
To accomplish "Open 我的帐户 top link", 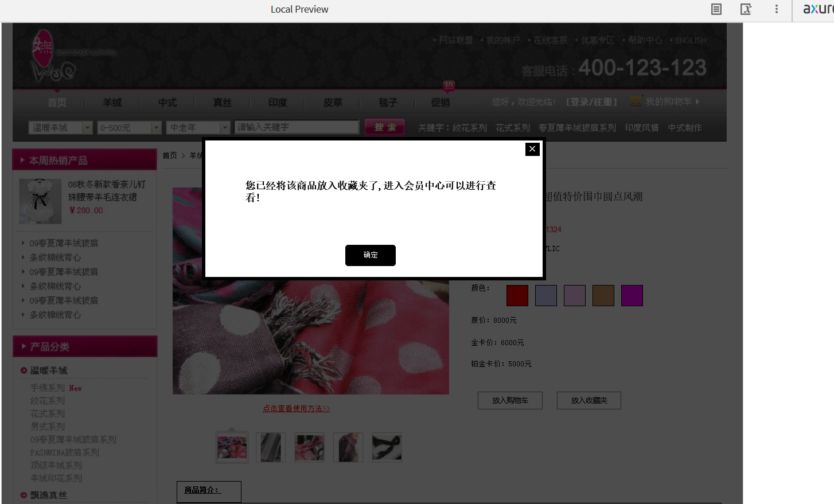I will click(503, 40).
